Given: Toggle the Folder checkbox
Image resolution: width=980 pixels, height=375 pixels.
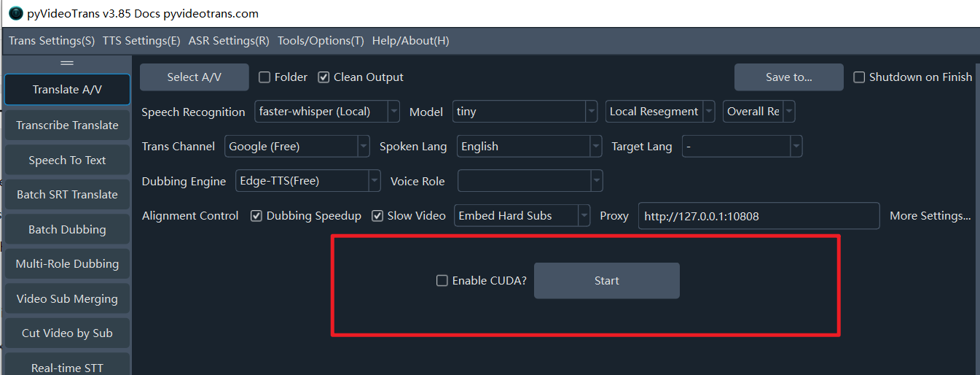Looking at the screenshot, I should (264, 77).
